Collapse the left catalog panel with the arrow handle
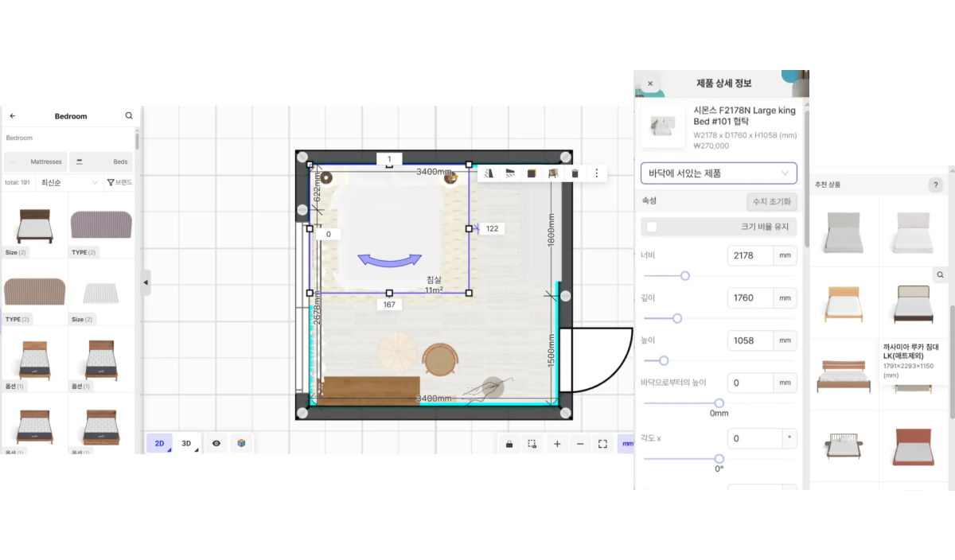Viewport: 955px width, 560px height. 146,282
